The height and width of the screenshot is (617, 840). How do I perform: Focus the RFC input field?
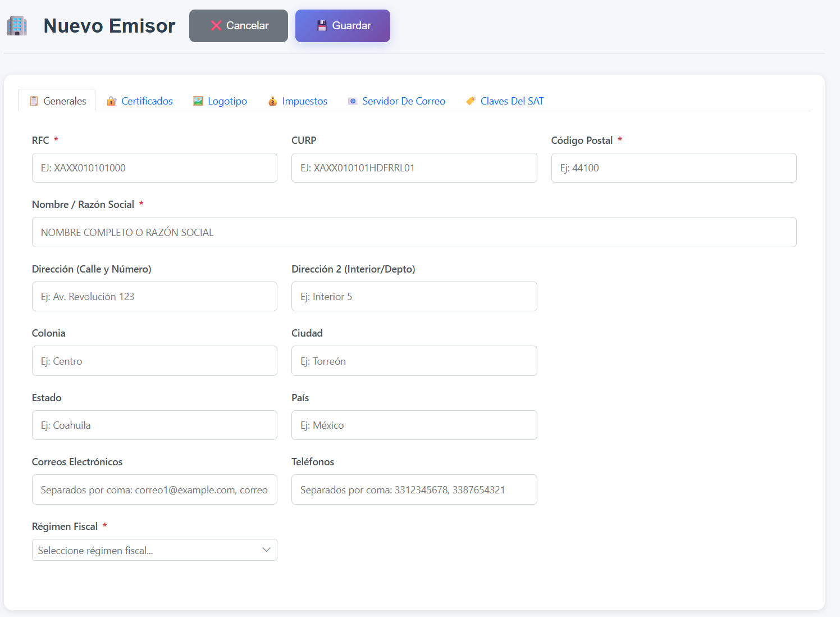click(x=154, y=167)
